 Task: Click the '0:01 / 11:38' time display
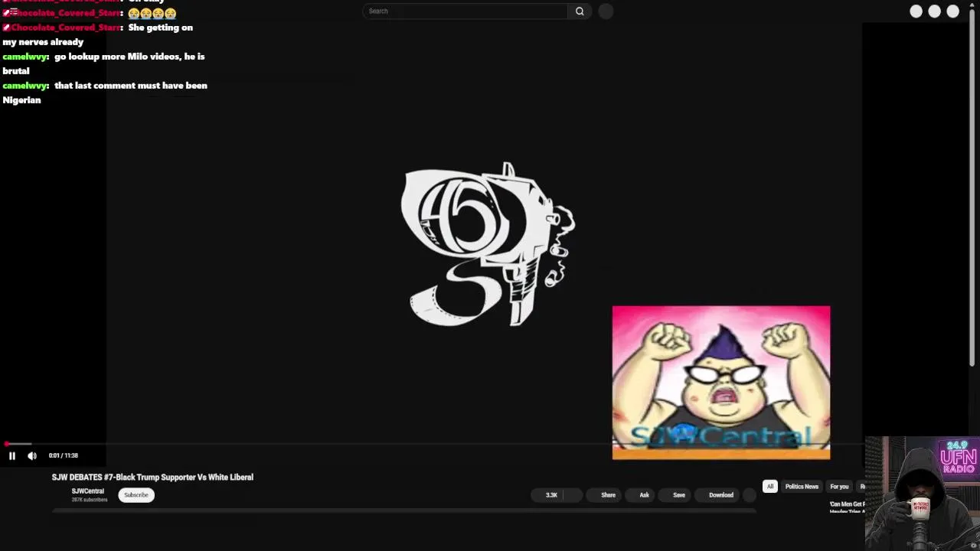point(63,455)
